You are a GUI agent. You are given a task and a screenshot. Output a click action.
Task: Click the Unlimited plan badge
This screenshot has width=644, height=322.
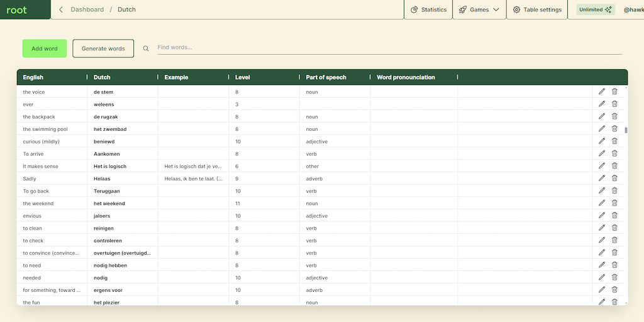[x=596, y=9]
